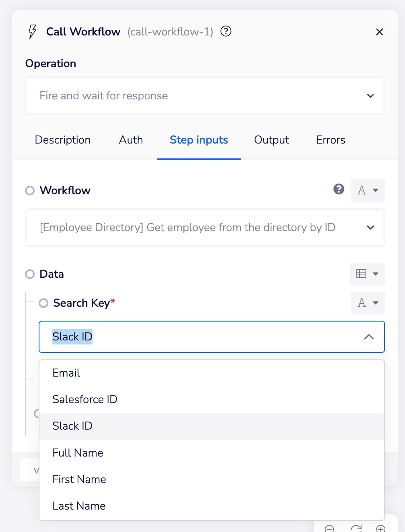Choose Email from the list
This screenshot has width=405, height=532.
click(x=66, y=373)
